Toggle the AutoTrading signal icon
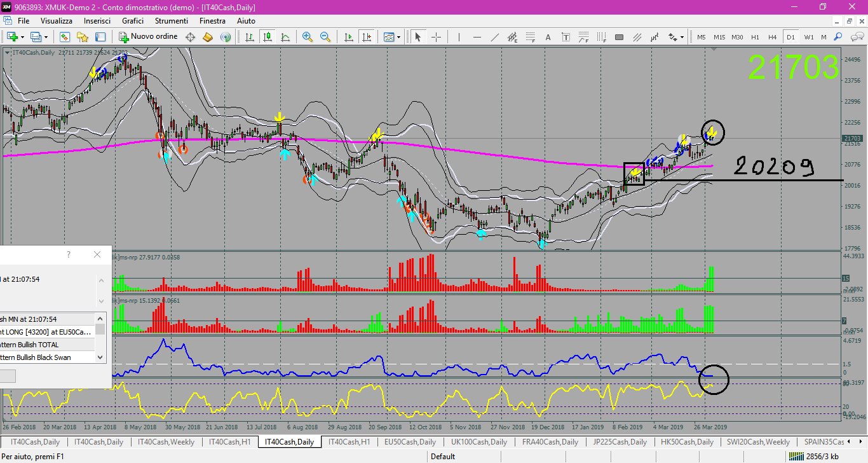This screenshot has width=868, height=463. [x=225, y=37]
